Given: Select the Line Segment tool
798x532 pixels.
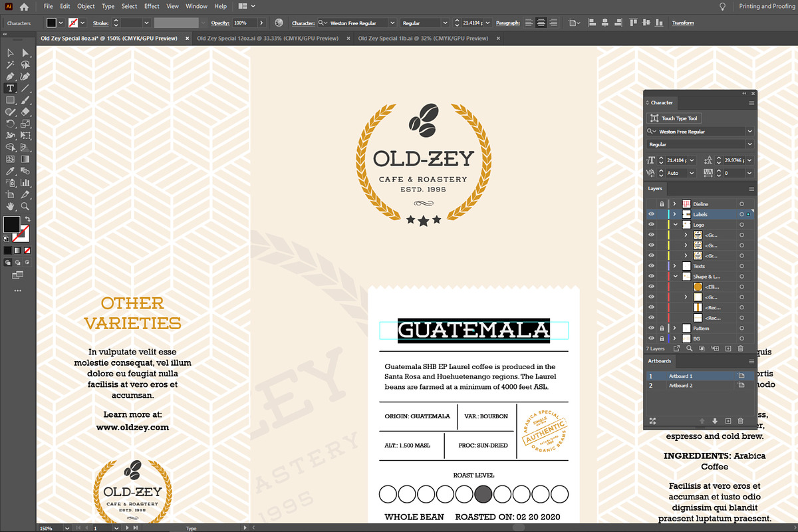Looking at the screenshot, I should 25,88.
